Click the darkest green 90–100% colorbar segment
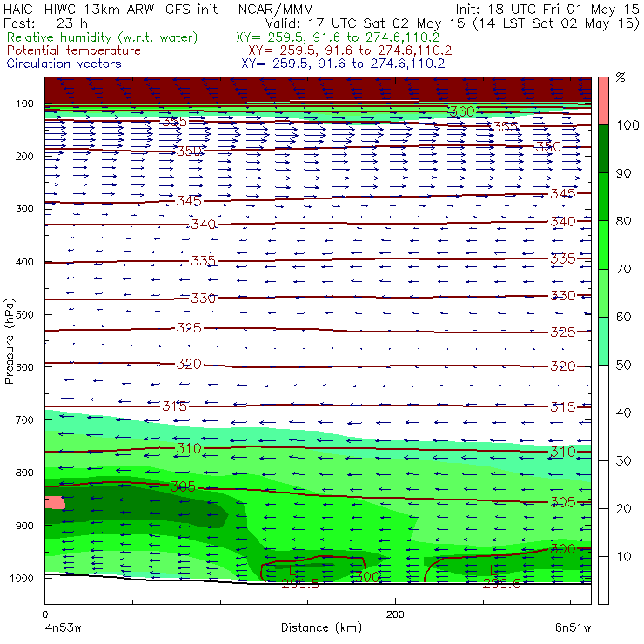Viewport: 644px width, 644px height. tap(603, 149)
